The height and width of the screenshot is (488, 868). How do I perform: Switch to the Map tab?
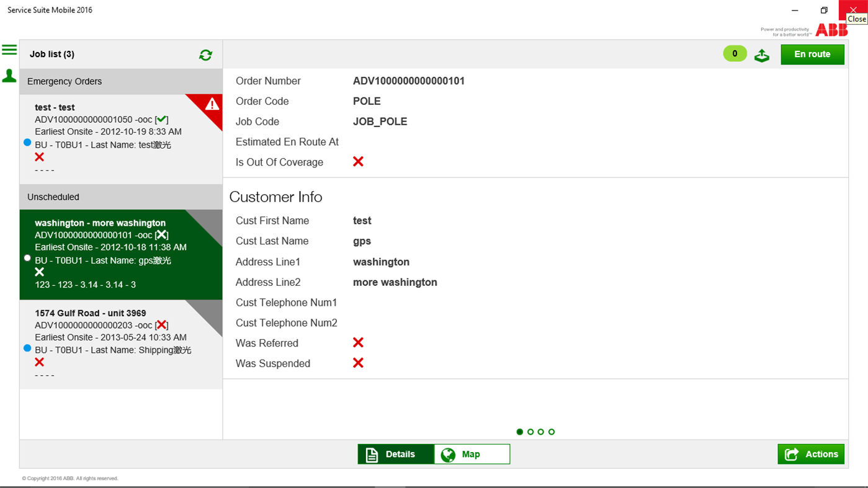pyautogui.click(x=472, y=455)
